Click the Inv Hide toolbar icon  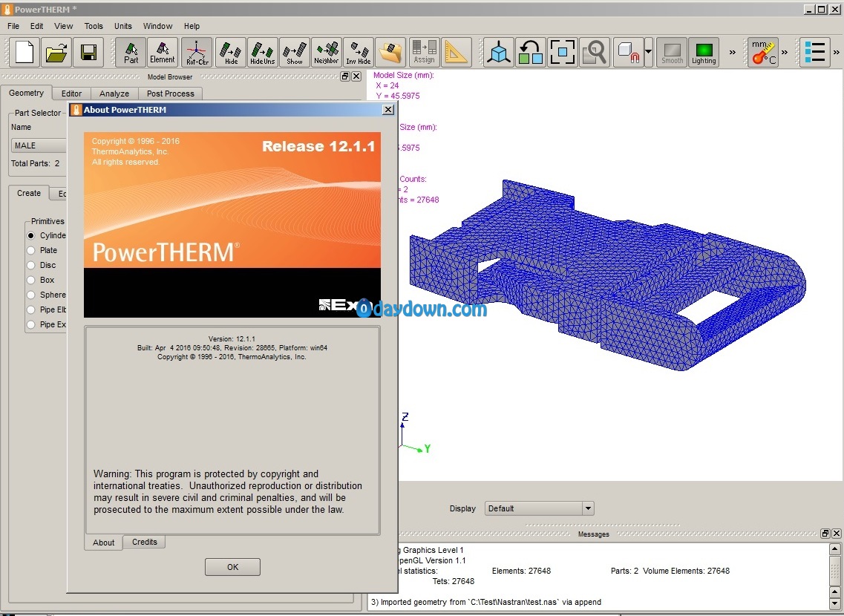pyautogui.click(x=359, y=52)
